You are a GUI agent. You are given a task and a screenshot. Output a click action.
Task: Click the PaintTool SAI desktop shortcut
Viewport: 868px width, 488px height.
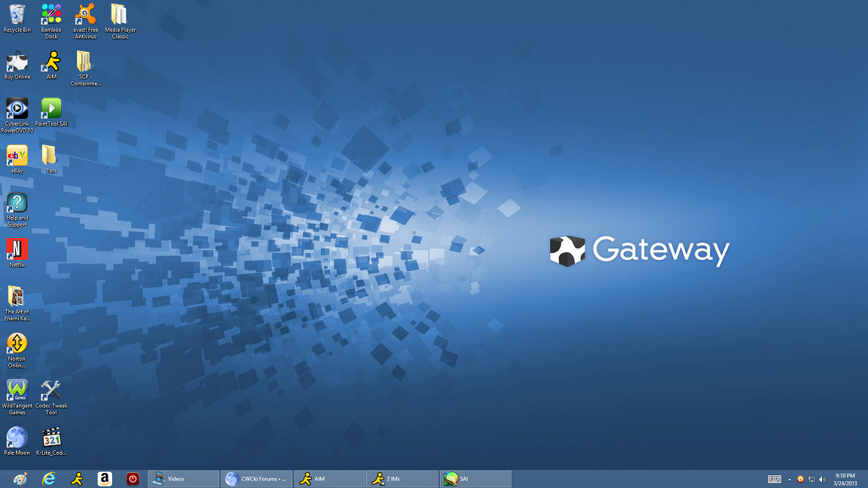(x=51, y=113)
